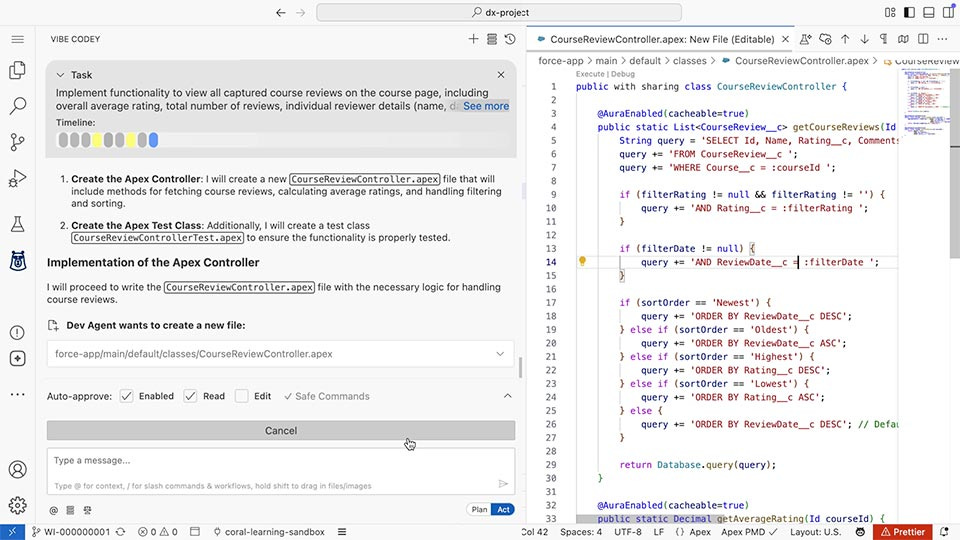Click the first yellow timeline marker
960x540 pixels.
97,140
